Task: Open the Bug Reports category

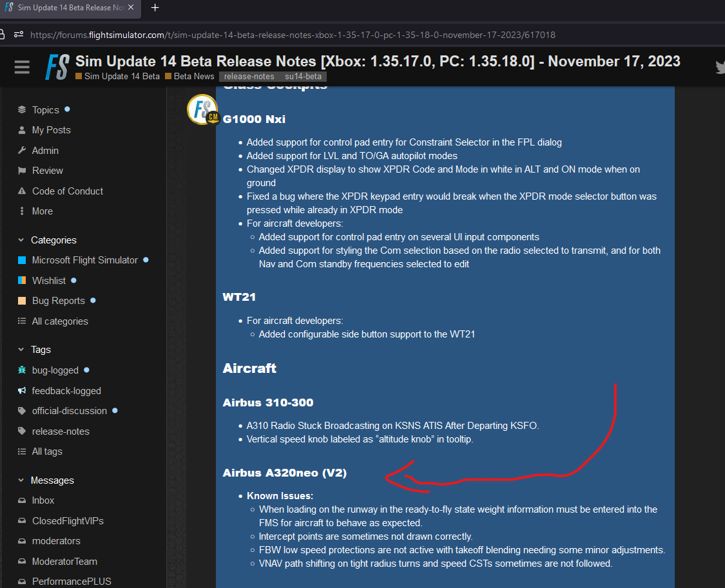Action: pyautogui.click(x=58, y=301)
